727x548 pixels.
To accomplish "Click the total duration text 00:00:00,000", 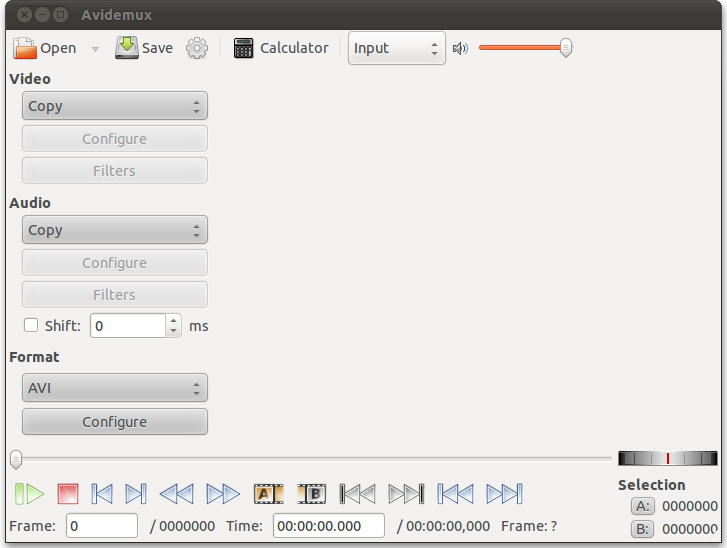I will click(448, 526).
